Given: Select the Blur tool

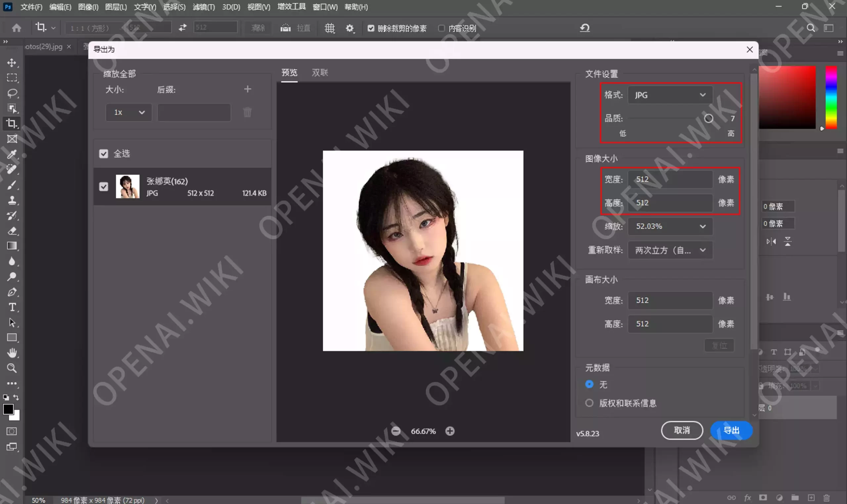Looking at the screenshot, I should [12, 261].
